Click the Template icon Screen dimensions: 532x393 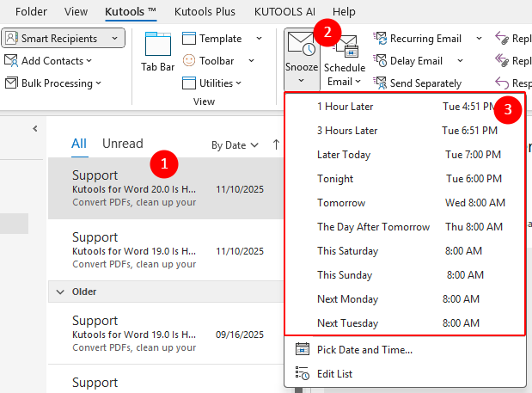tap(188, 39)
